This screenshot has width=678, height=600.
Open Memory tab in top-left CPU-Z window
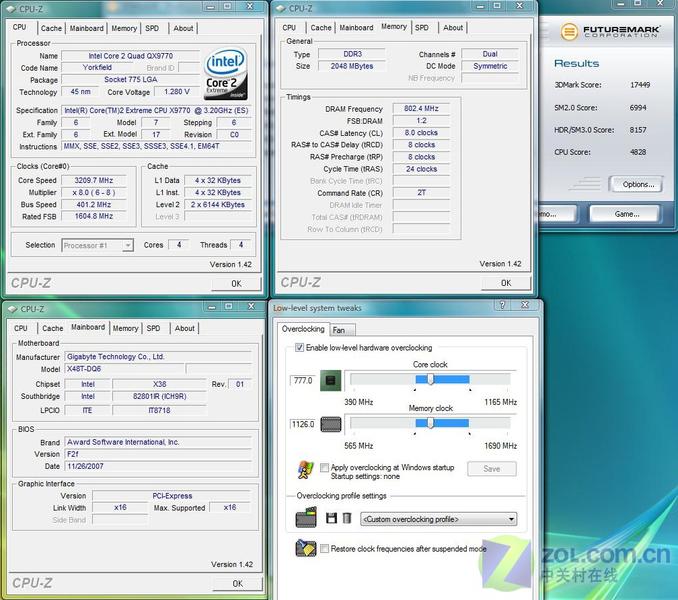click(124, 28)
